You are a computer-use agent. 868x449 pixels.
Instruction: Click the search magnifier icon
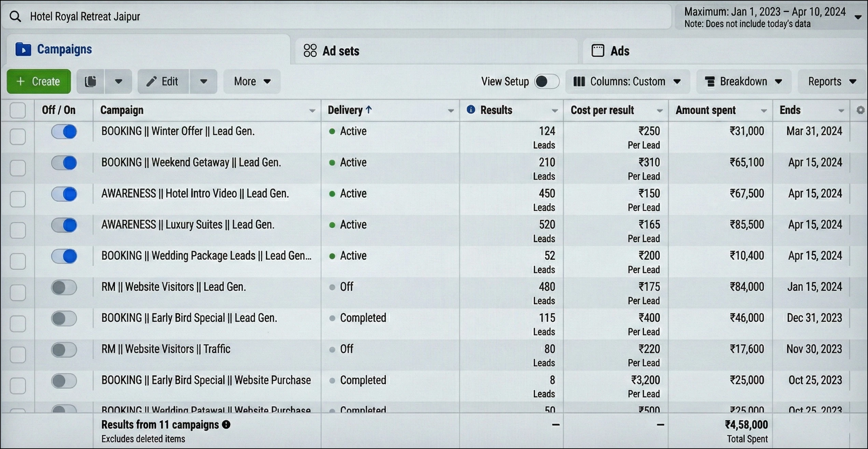click(15, 16)
